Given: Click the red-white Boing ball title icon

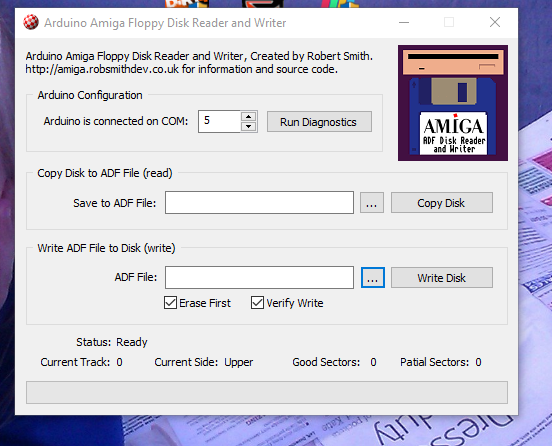Looking at the screenshot, I should (31, 23).
